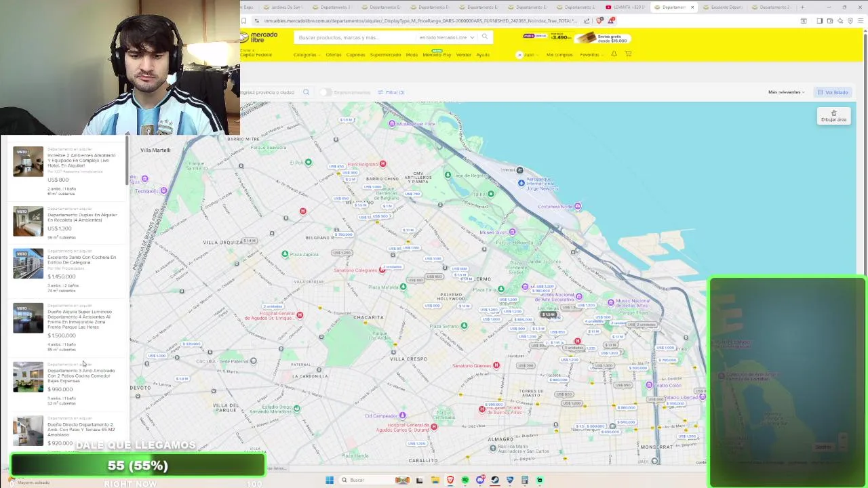Open the 'en todo Mercado Libre' search scope dropdown
The image size is (868, 488).
[x=447, y=37]
